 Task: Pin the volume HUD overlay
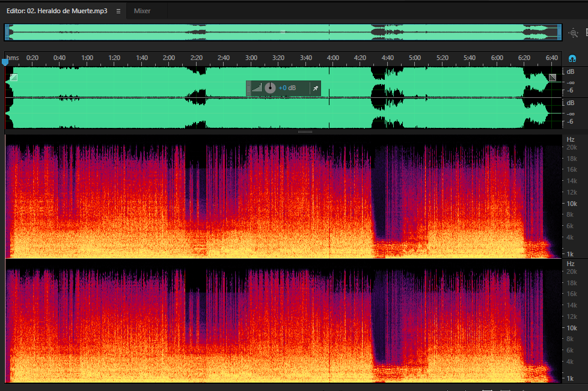(x=316, y=88)
